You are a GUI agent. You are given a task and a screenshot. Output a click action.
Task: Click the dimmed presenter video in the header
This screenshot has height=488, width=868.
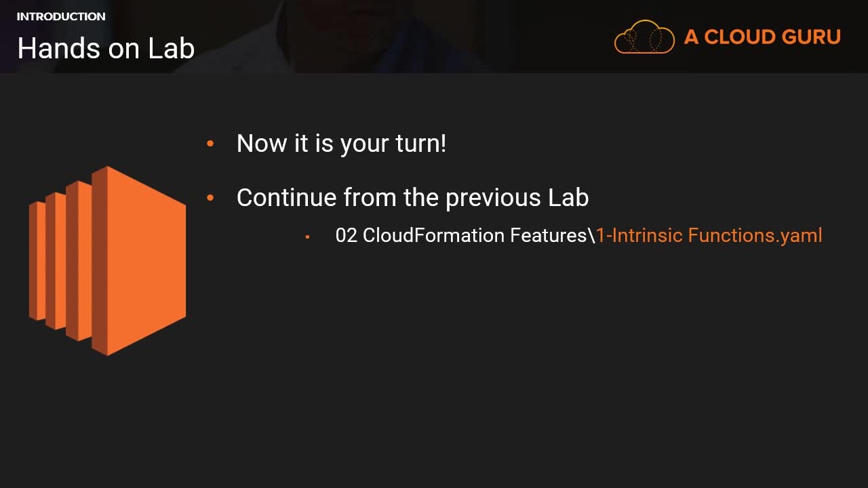[x=380, y=34]
